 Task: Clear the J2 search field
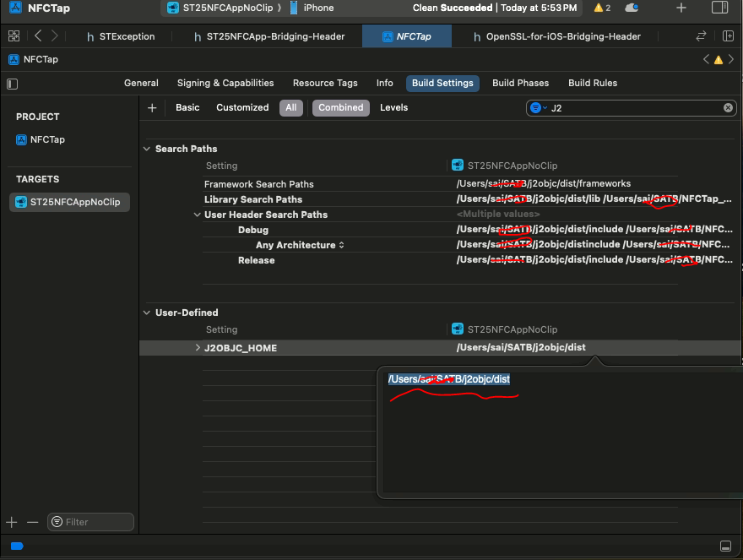tap(728, 108)
